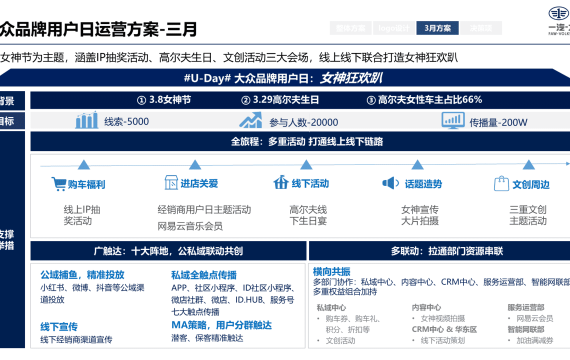Select the active 3月方案 tab
The image size is (570, 360).
[x=437, y=28]
